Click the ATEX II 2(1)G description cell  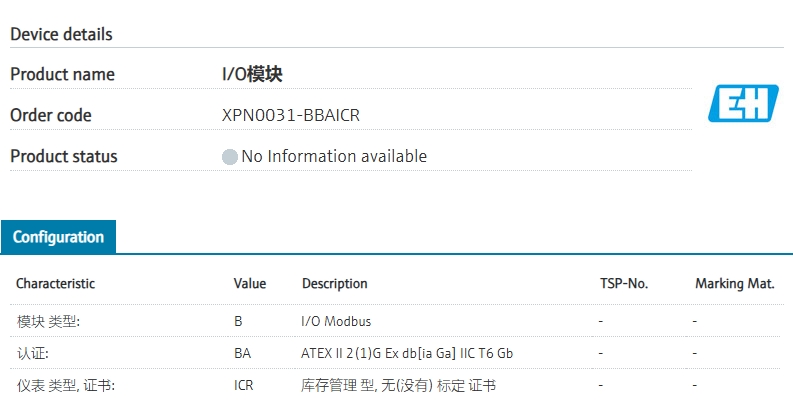click(x=407, y=353)
